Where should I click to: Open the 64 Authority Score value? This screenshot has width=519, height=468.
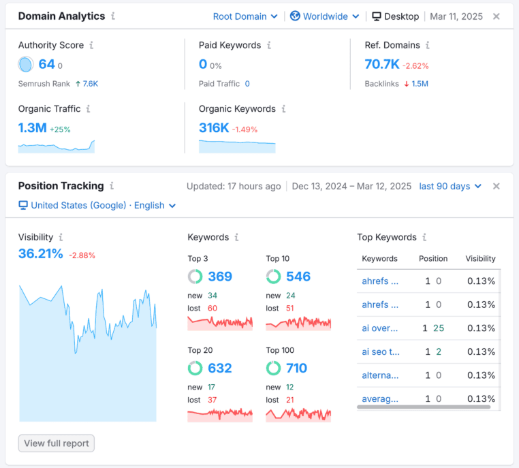tap(47, 64)
